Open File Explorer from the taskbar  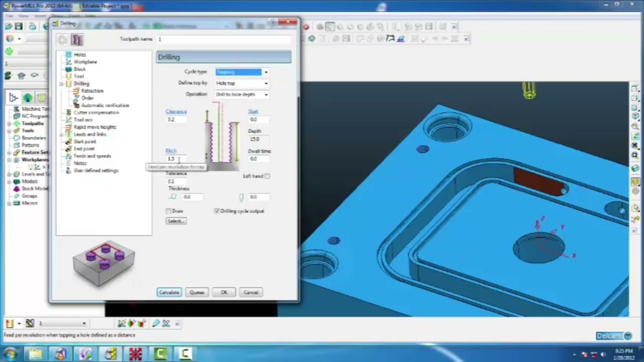pyautogui.click(x=35, y=354)
